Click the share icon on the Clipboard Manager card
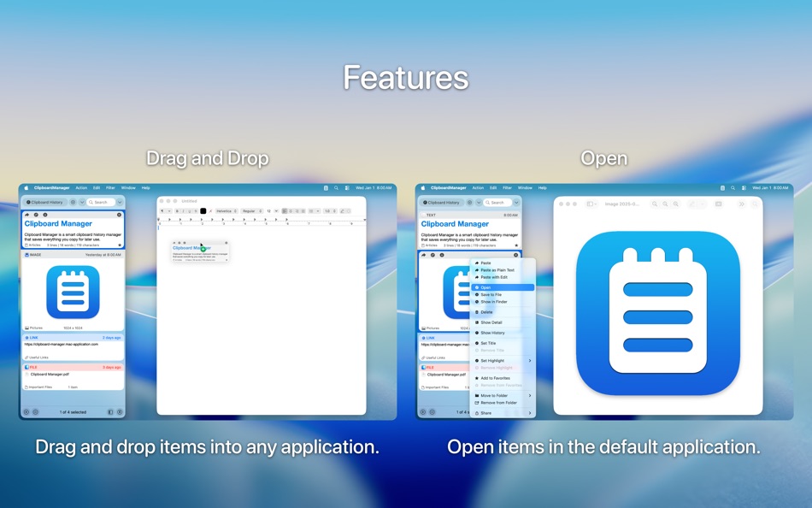This screenshot has width=812, height=508. point(28,214)
